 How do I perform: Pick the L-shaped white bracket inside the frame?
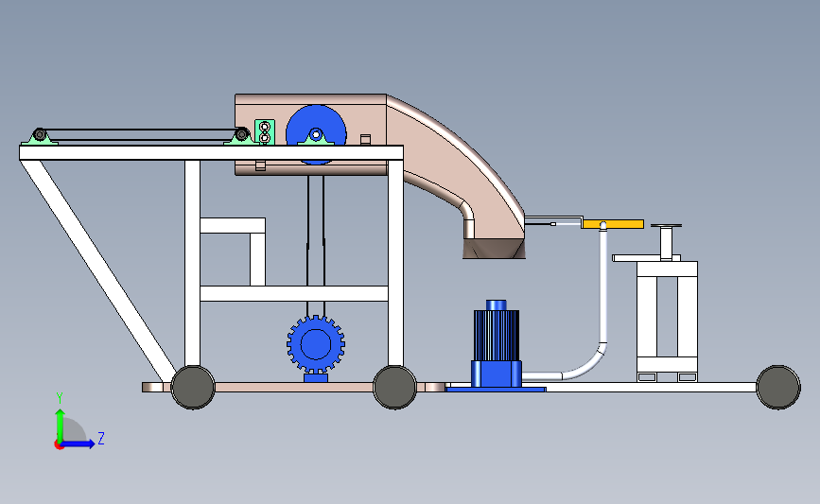coord(234,251)
